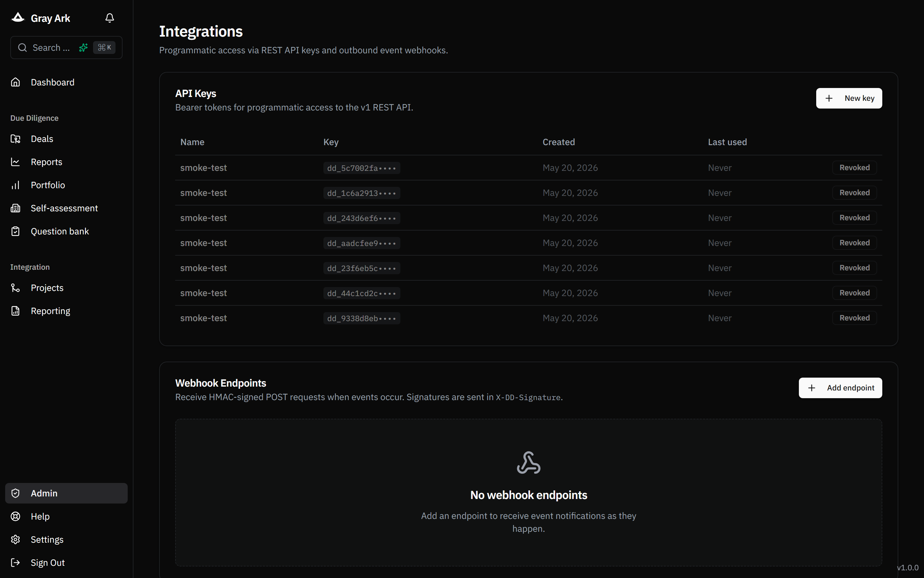
Task: Click the search magnifier icon
Action: click(x=22, y=48)
